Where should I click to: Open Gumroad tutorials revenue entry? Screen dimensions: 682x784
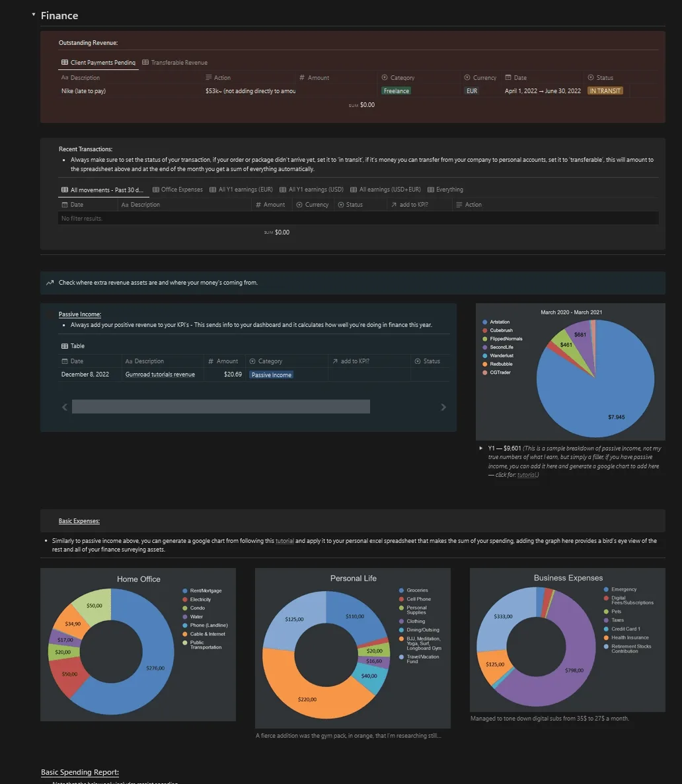click(x=160, y=374)
